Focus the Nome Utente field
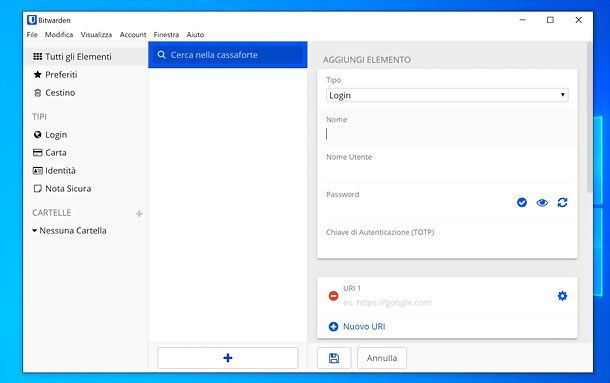This screenshot has height=383, width=610. coord(447,171)
